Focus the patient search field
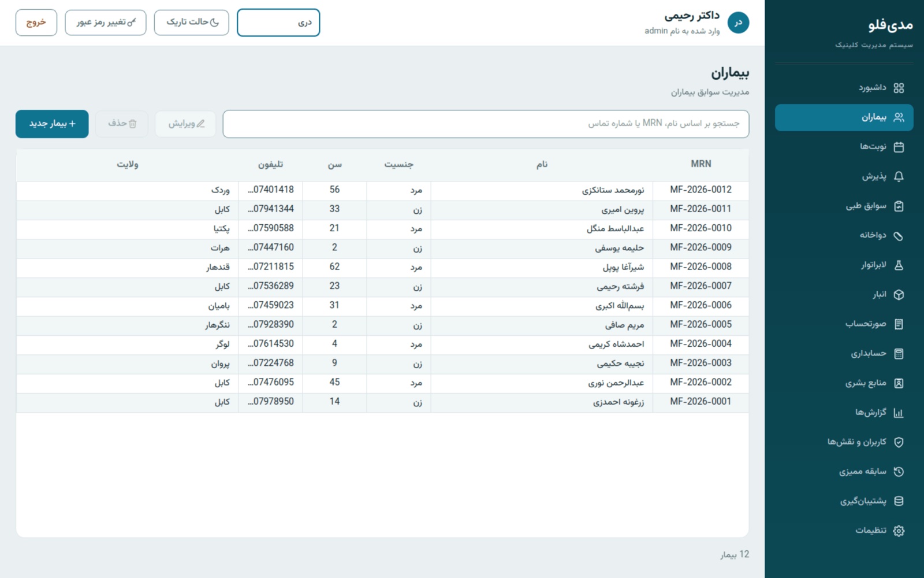Viewport: 924px width, 578px height. [486, 124]
